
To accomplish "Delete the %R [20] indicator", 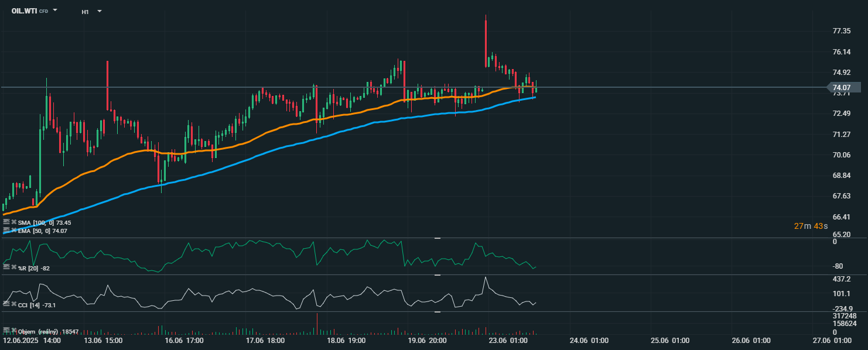I will pos(13,267).
